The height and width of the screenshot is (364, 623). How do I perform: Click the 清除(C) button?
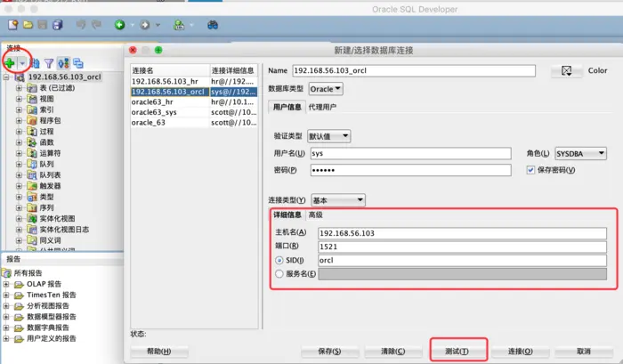(393, 352)
